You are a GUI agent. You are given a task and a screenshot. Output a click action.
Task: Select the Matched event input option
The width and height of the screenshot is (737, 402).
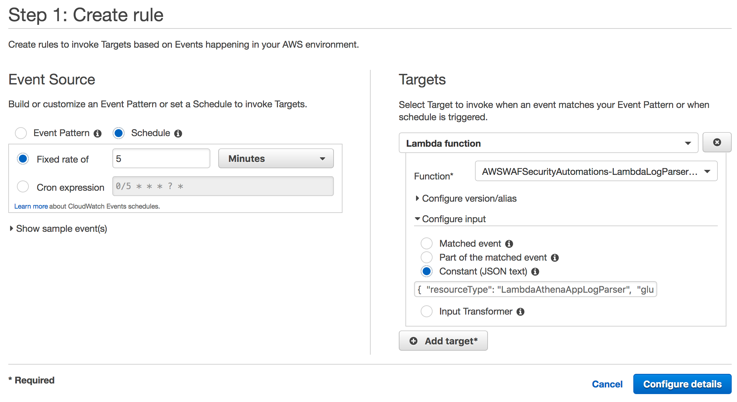click(426, 243)
